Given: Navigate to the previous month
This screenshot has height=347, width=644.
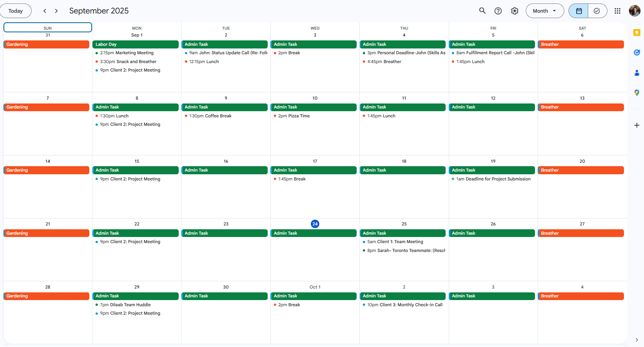Looking at the screenshot, I should pos(45,11).
